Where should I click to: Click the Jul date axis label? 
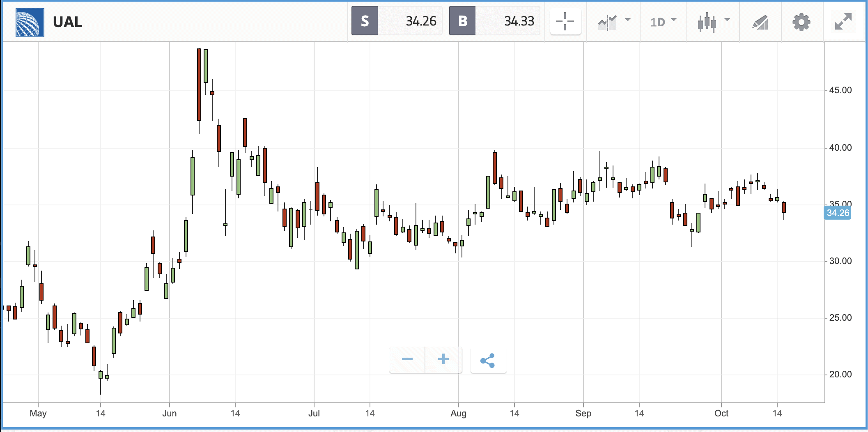click(x=314, y=413)
